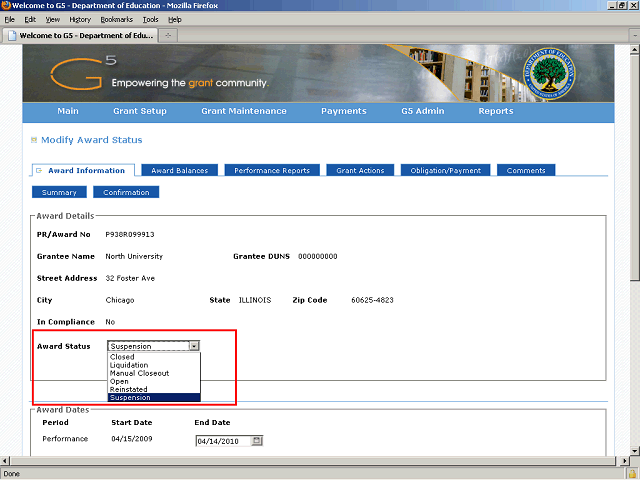Viewport: 640px width, 480px height.
Task: Open the tab list dropdown arrow
Action: pos(635,36)
